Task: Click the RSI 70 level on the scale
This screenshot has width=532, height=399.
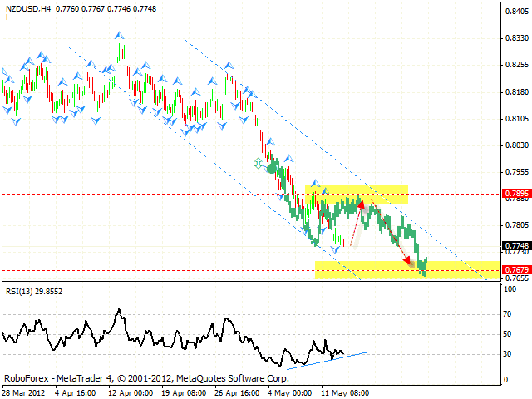Action: pos(509,315)
